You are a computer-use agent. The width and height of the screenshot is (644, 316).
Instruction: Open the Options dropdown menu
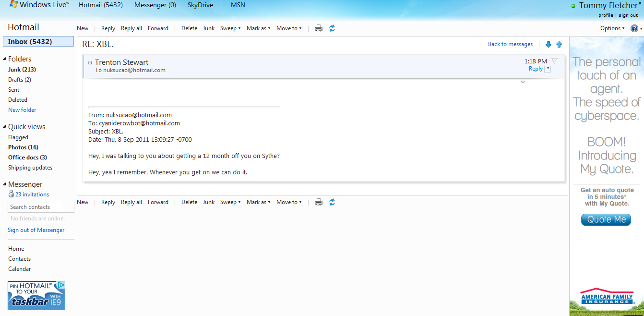[612, 28]
